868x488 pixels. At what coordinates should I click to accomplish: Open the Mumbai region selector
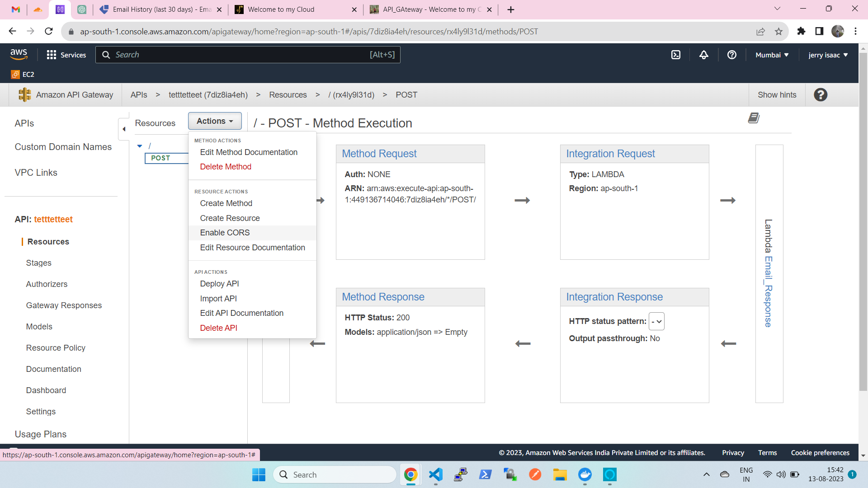click(772, 55)
